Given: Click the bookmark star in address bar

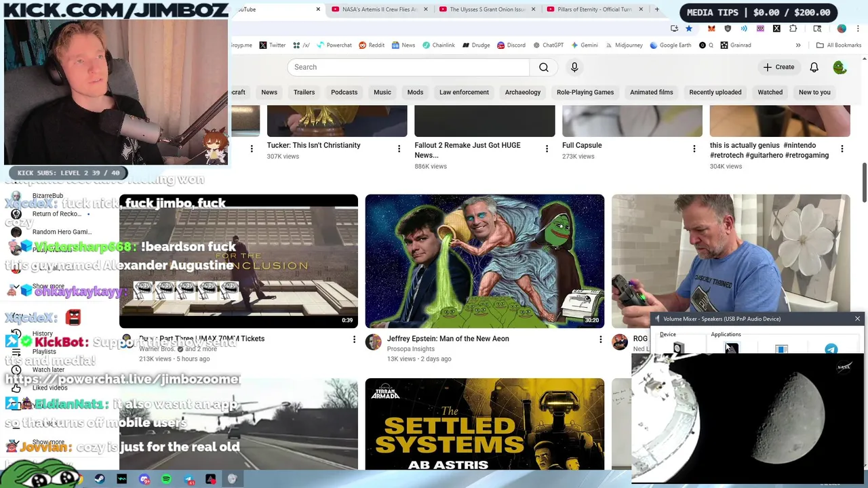Looking at the screenshot, I should point(689,28).
